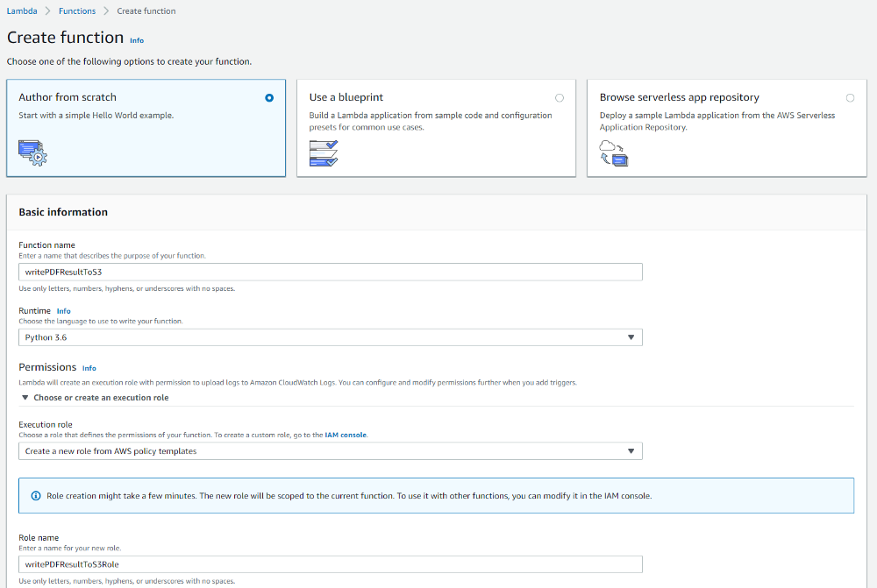Go to Functions in the breadcrumb
The image size is (877, 588).
[x=77, y=11]
